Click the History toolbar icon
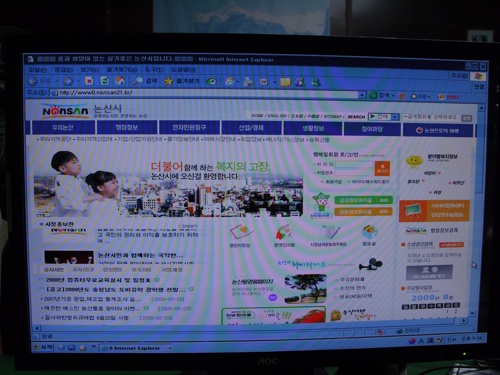Viewport: 500px width, 375px height. tap(211, 81)
